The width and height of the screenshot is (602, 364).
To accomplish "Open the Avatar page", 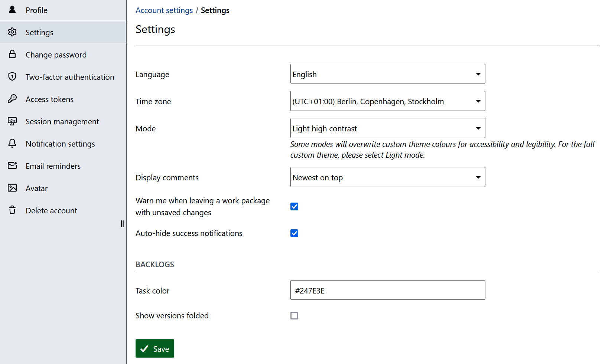I will (63, 188).
